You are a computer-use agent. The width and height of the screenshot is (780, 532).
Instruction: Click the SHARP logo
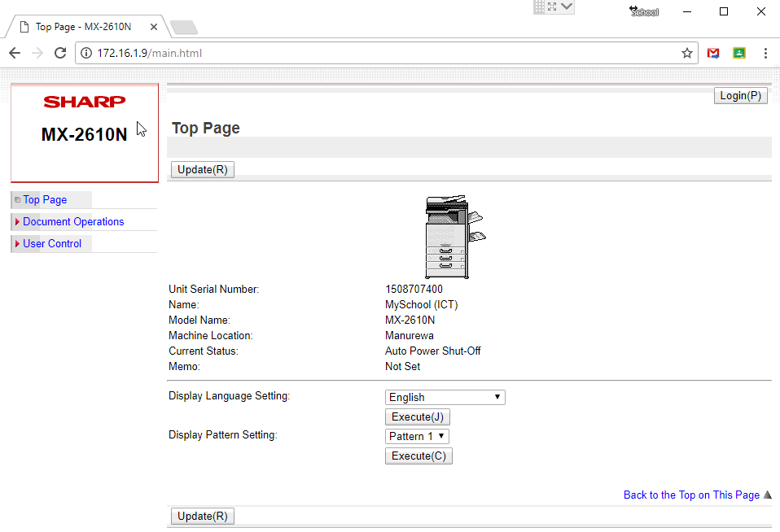85,102
